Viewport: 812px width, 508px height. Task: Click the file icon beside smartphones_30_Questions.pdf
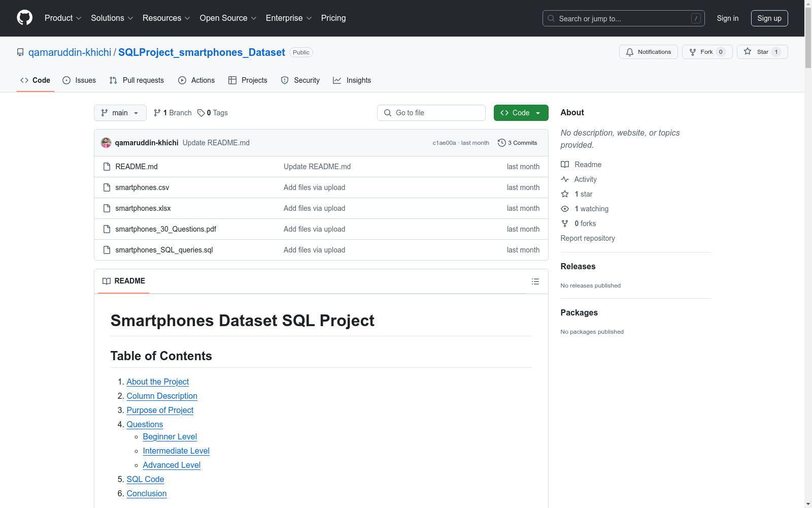tap(107, 229)
